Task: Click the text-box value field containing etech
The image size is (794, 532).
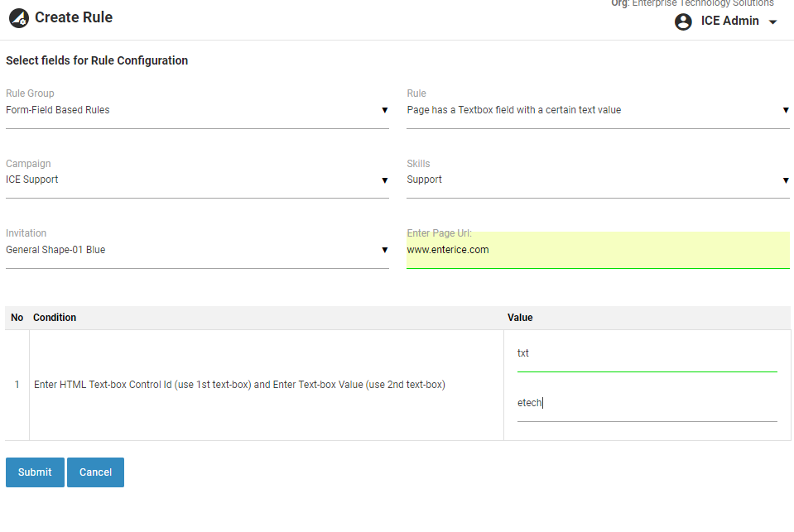Action: click(x=647, y=403)
